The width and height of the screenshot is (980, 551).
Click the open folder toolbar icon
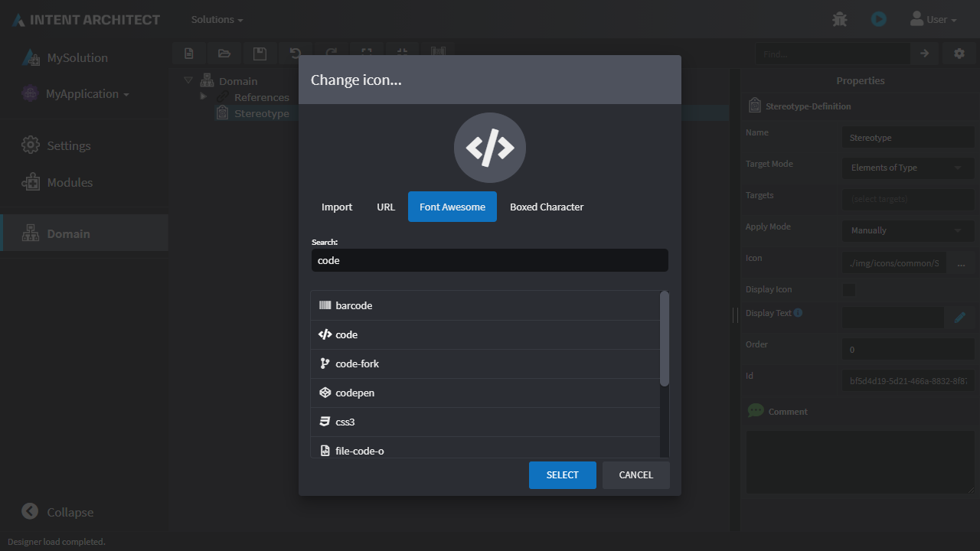click(224, 54)
